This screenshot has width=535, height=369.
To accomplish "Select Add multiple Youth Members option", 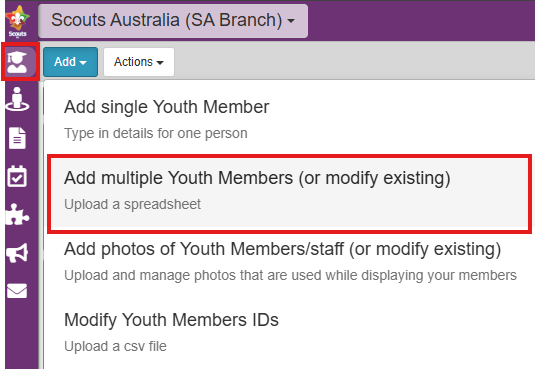I will point(289,194).
